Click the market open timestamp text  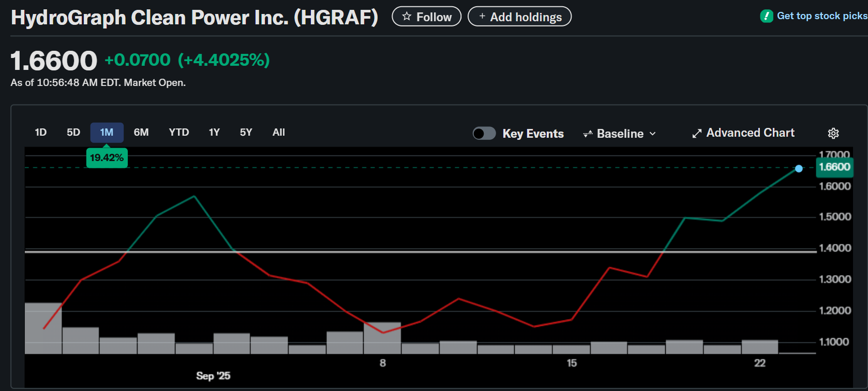coord(98,83)
